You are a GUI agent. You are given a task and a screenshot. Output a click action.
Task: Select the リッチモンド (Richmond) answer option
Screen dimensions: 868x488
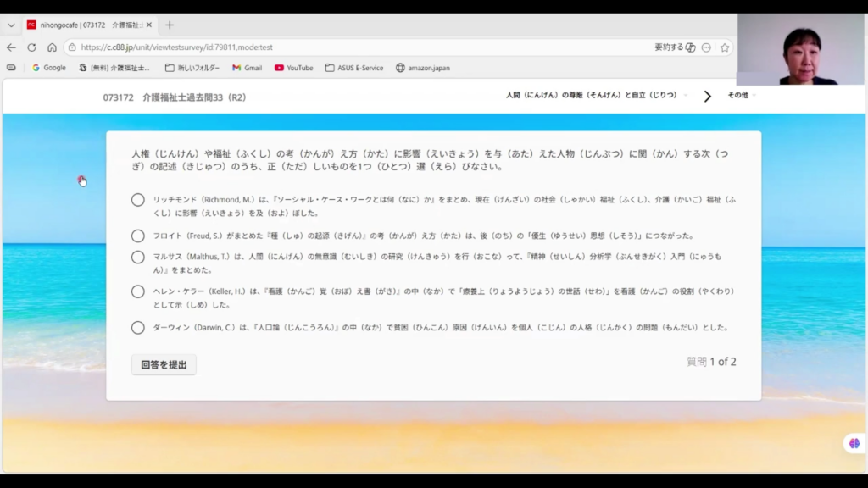point(138,200)
